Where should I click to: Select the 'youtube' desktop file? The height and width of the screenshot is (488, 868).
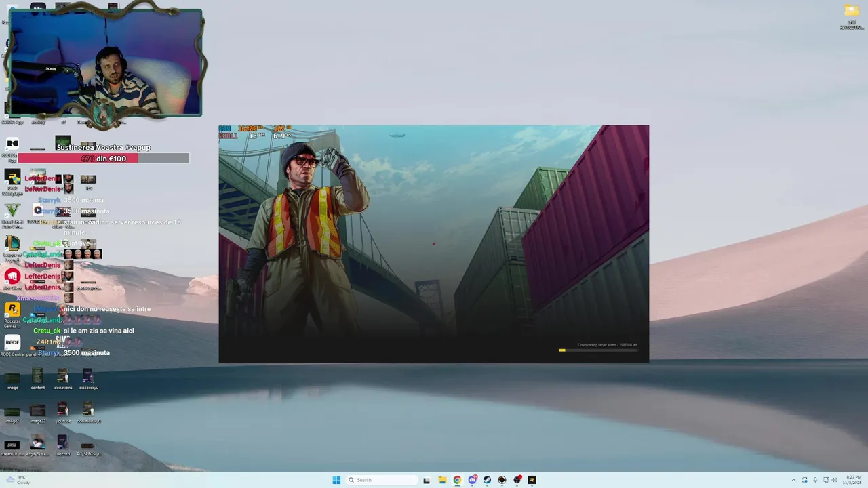62,412
